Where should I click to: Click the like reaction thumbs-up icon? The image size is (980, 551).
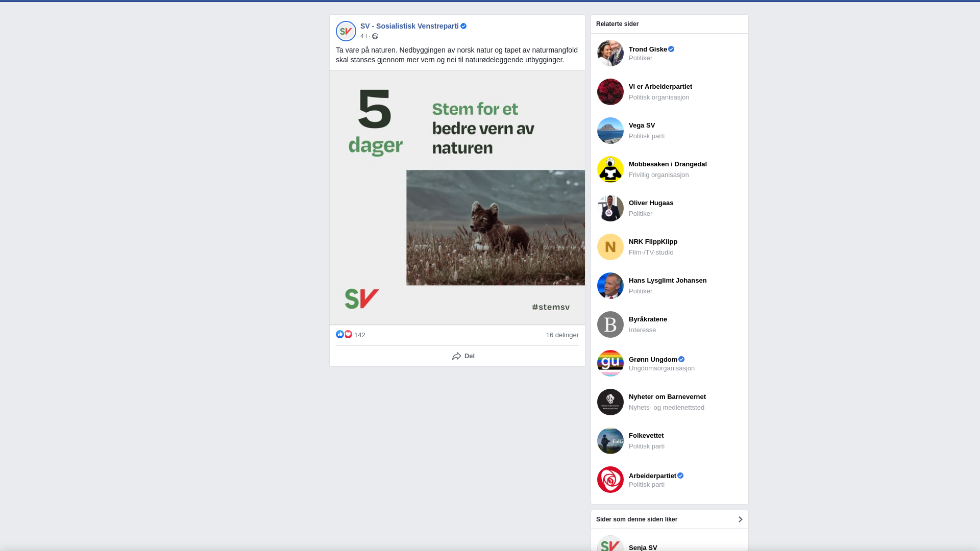click(x=340, y=334)
